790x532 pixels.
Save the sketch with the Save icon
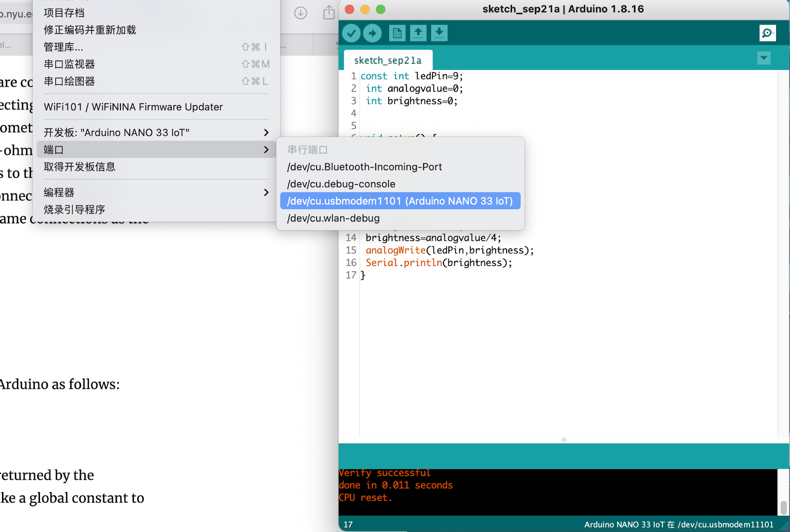[439, 33]
